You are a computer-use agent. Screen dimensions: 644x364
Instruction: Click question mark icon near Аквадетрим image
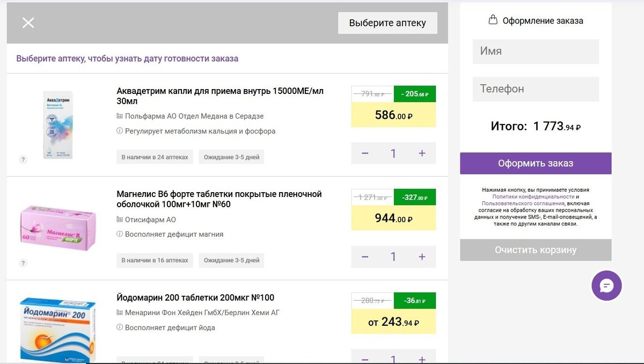coord(22,158)
